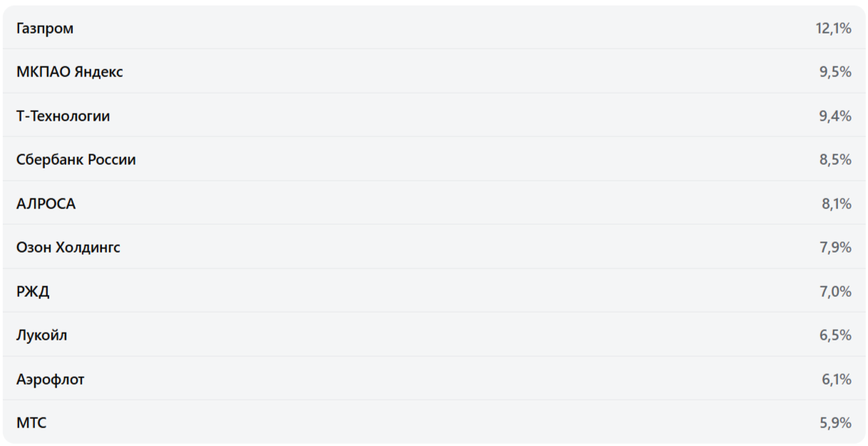Select the 8,1% percentage
868x446 pixels.
[x=836, y=204]
